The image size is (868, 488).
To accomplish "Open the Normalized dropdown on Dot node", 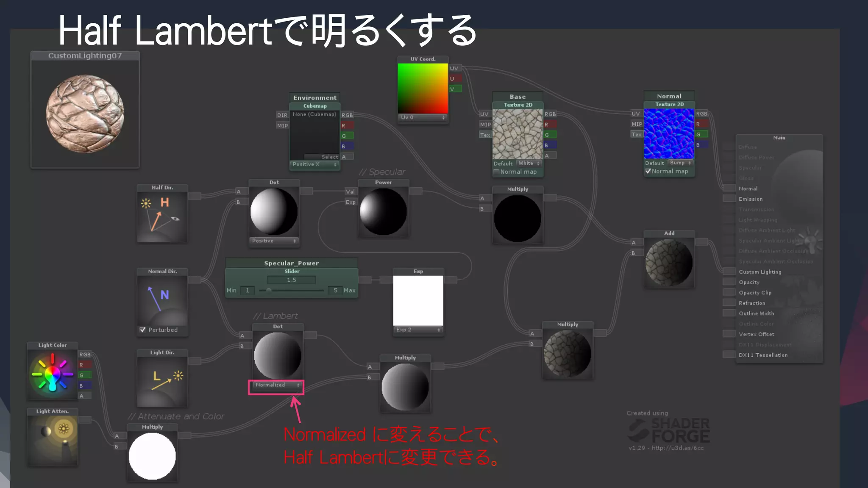I will click(x=277, y=385).
